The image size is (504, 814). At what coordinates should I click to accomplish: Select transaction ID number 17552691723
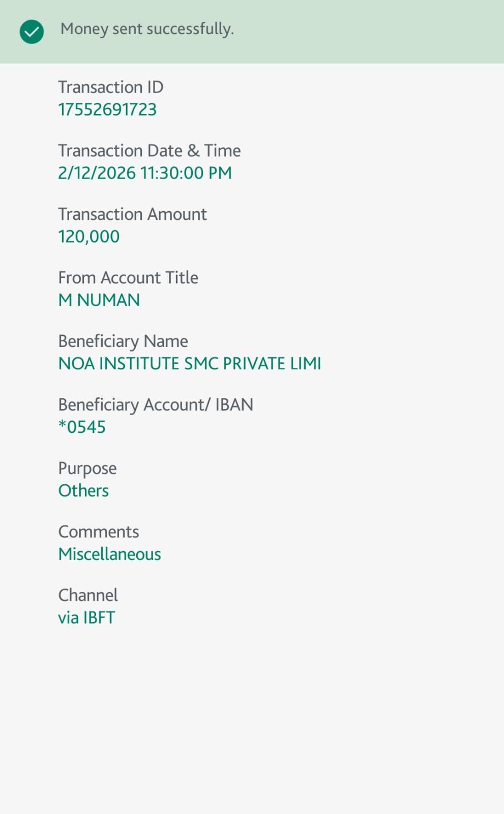click(107, 109)
